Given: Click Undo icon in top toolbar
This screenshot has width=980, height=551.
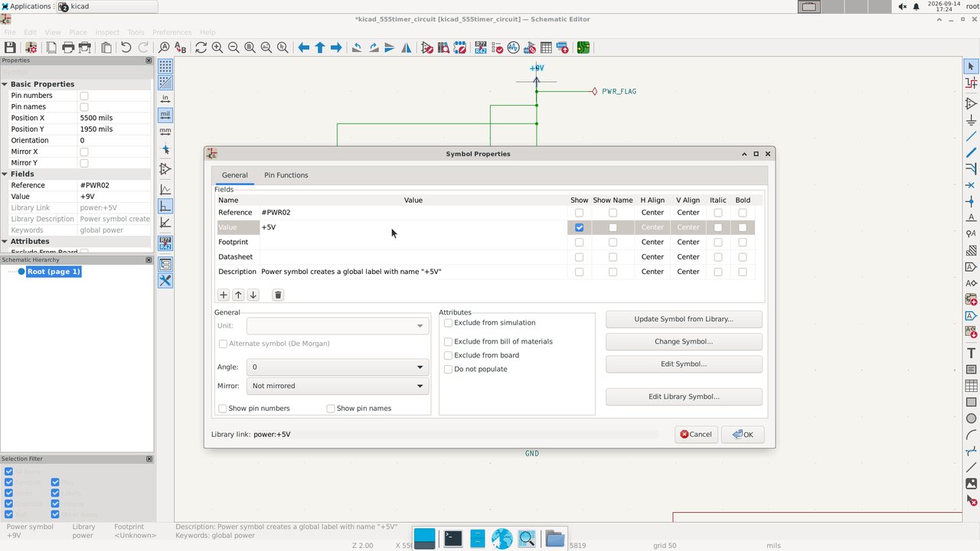Looking at the screenshot, I should [x=126, y=47].
